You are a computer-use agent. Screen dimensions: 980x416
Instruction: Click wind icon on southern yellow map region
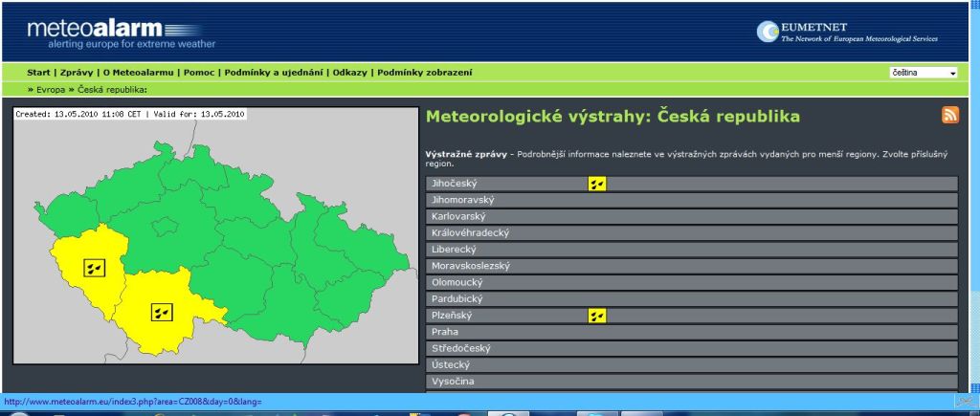[162, 311]
